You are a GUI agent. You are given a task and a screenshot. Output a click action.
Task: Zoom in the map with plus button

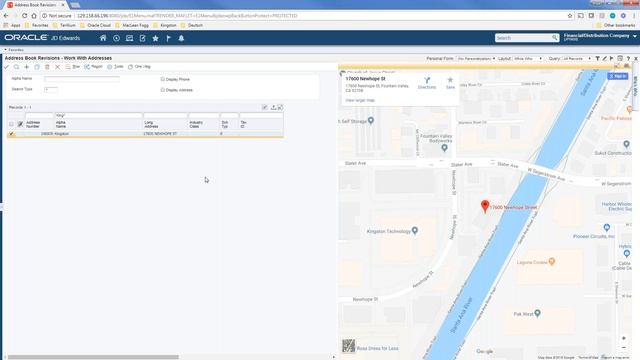click(x=624, y=338)
